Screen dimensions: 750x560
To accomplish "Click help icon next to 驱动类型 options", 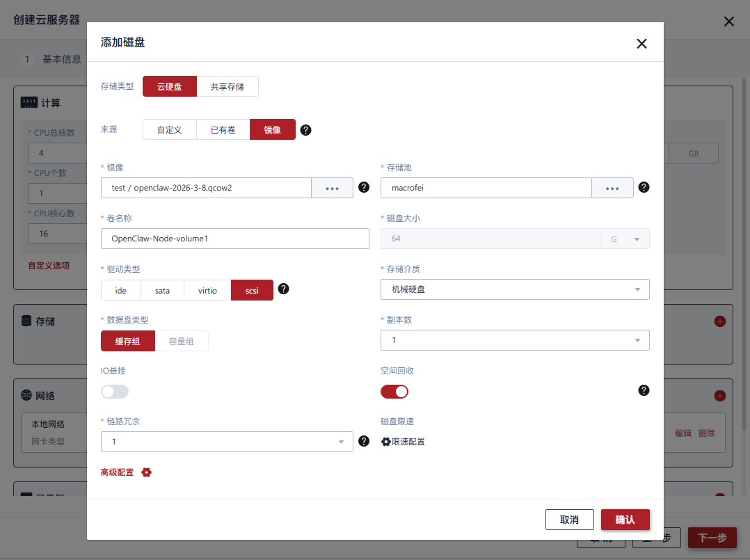I will coord(283,289).
